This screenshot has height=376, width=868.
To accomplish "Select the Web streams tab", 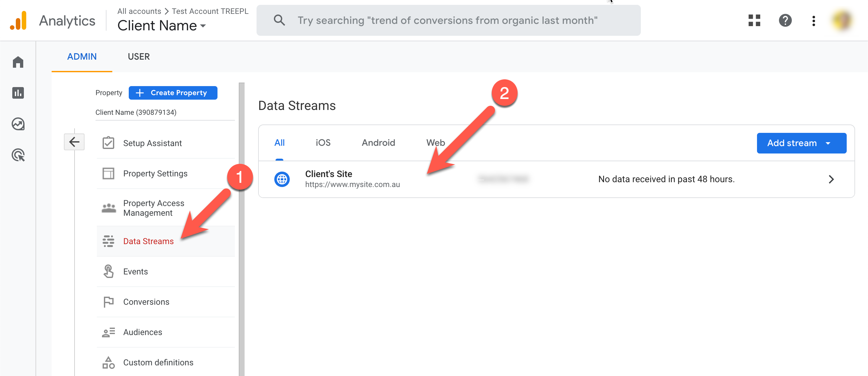I will [435, 143].
